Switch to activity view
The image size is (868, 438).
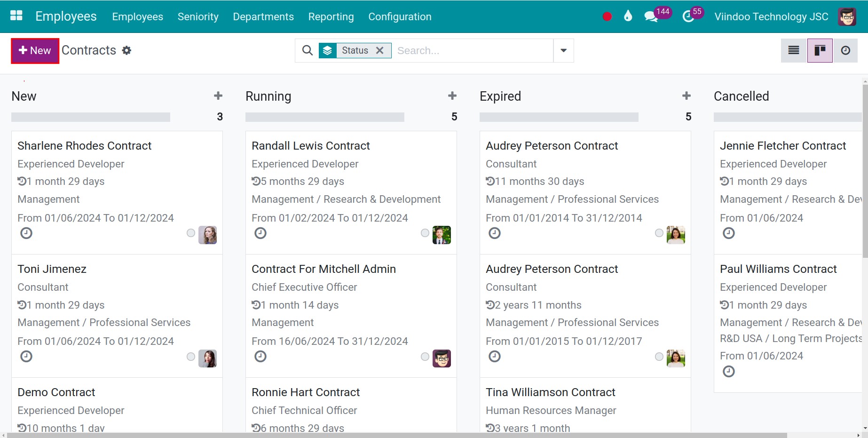click(845, 50)
